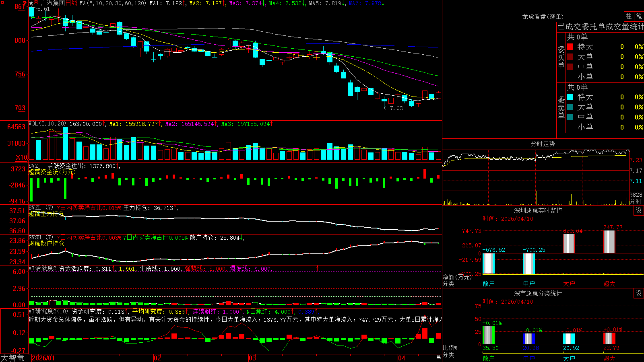This screenshot has height=362, width=644.
Task: Click the 超大 category label in 深圳超赢实时监控
Action: (609, 284)
